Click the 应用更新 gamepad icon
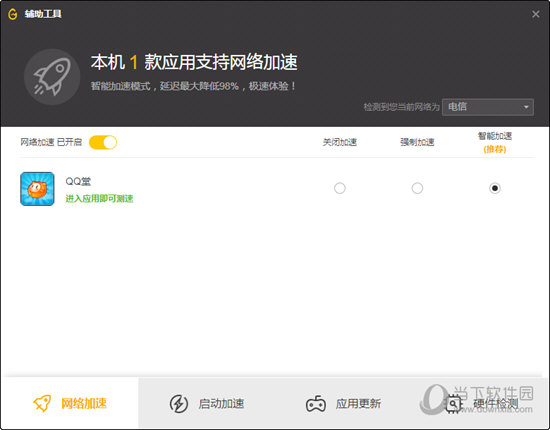 (316, 404)
